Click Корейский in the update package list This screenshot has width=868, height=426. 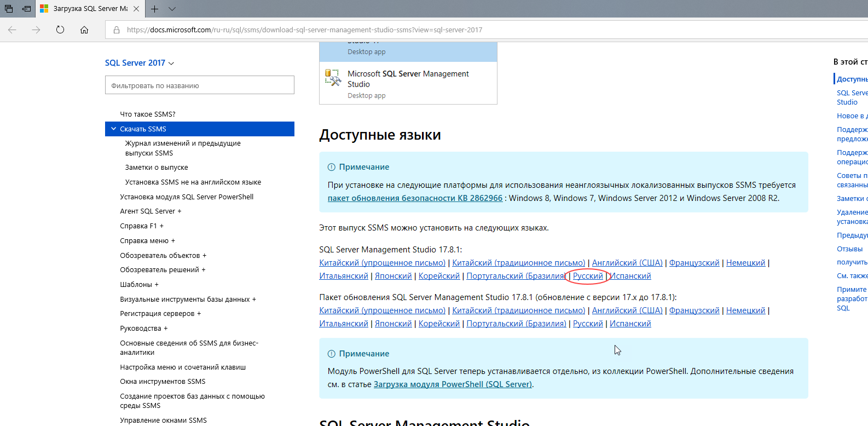click(439, 324)
